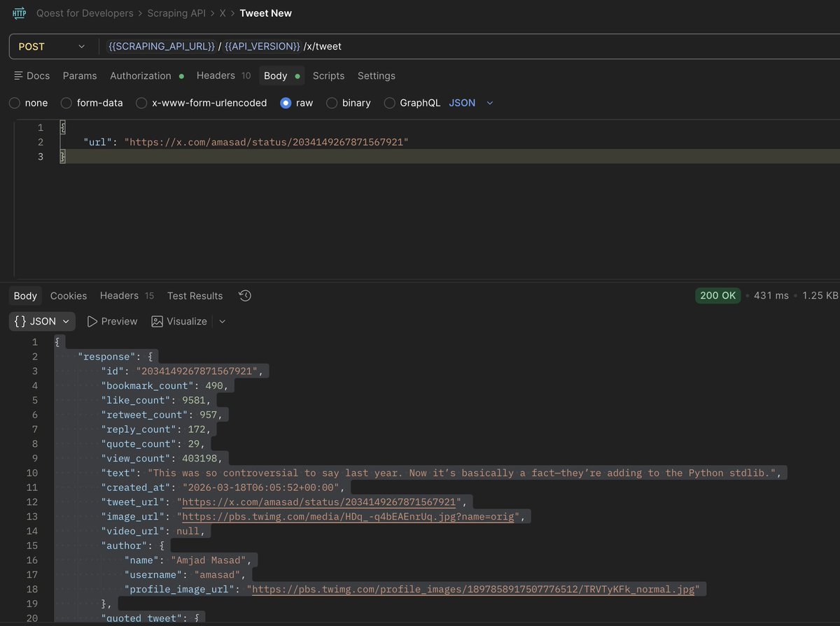Open the JSON raw format dropdown
Screen dimensions: 840x626
[471, 103]
